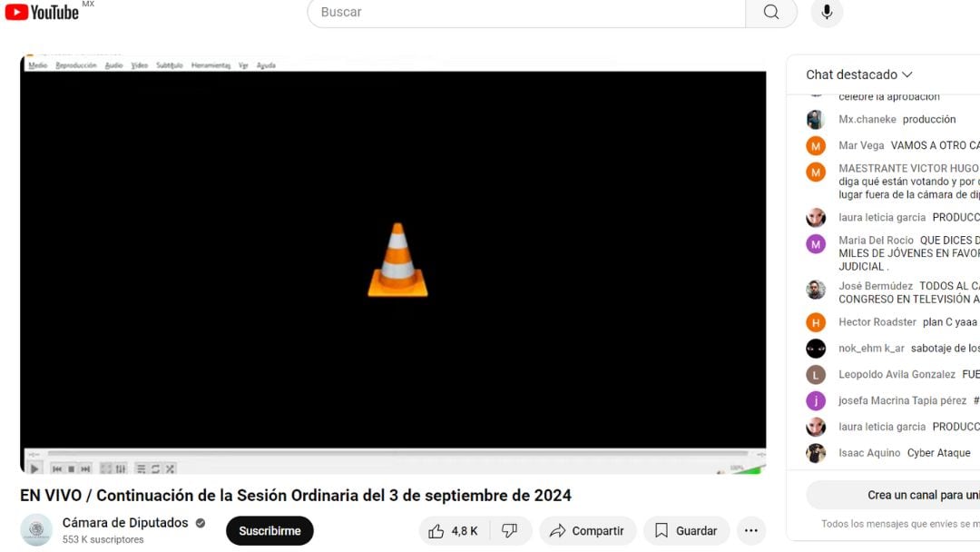Toggle VLC shuffle mode icon
Screen dimensions: 980x552
point(170,469)
